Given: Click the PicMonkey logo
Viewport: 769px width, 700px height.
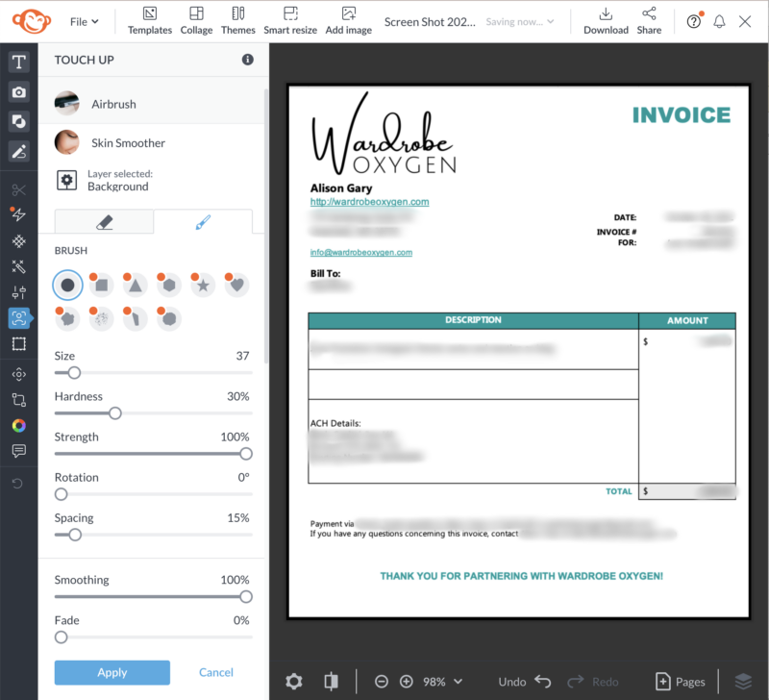Looking at the screenshot, I should tap(32, 21).
